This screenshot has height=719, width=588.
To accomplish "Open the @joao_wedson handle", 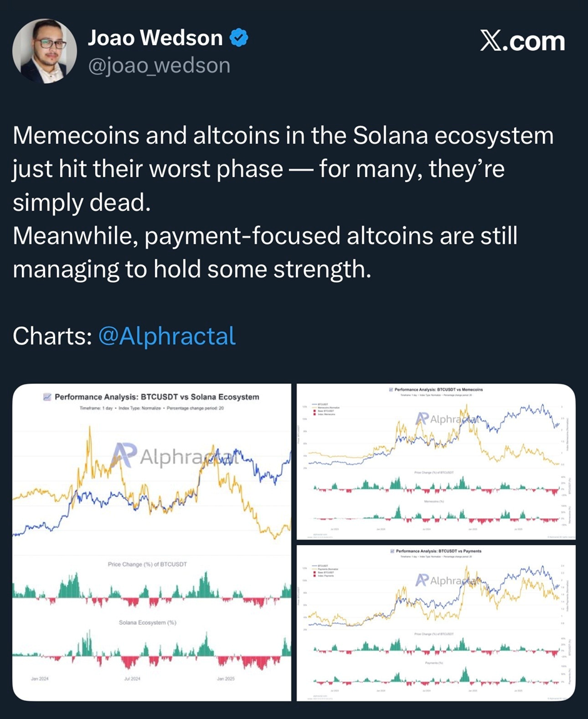I will pyautogui.click(x=159, y=65).
